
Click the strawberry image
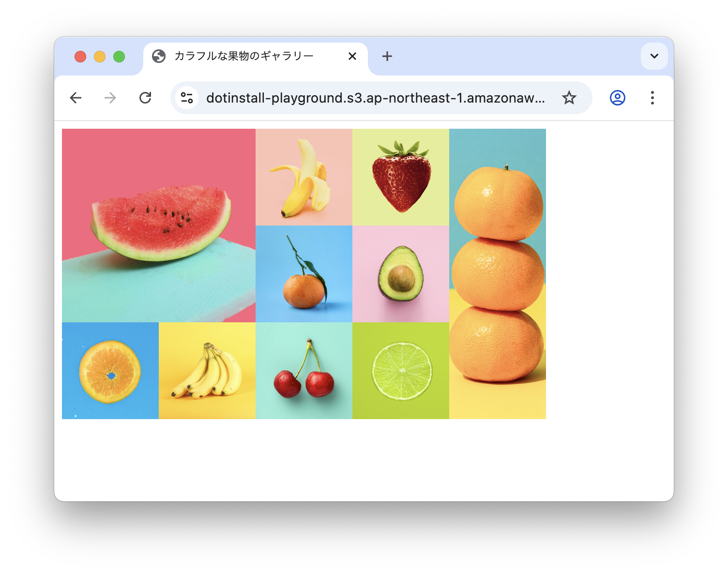[401, 177]
